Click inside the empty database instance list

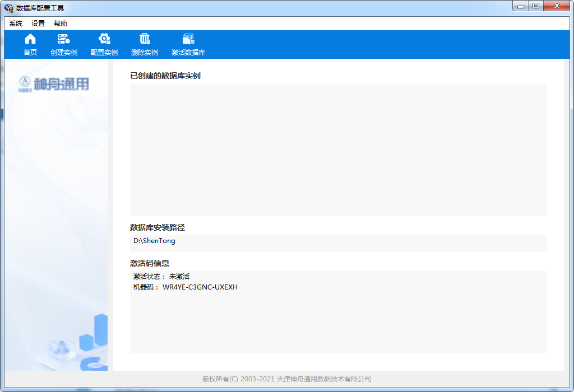coord(338,150)
